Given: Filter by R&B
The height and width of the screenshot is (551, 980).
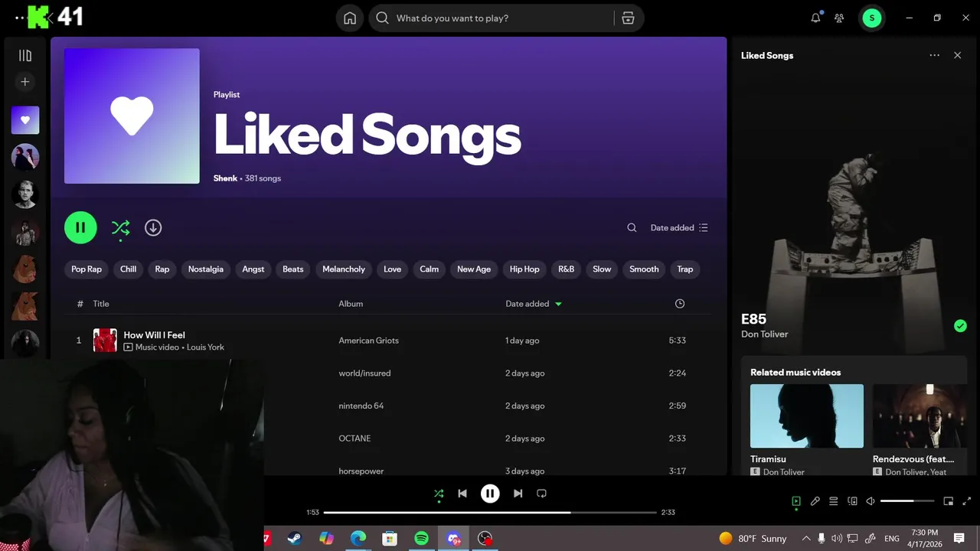Looking at the screenshot, I should tap(567, 269).
